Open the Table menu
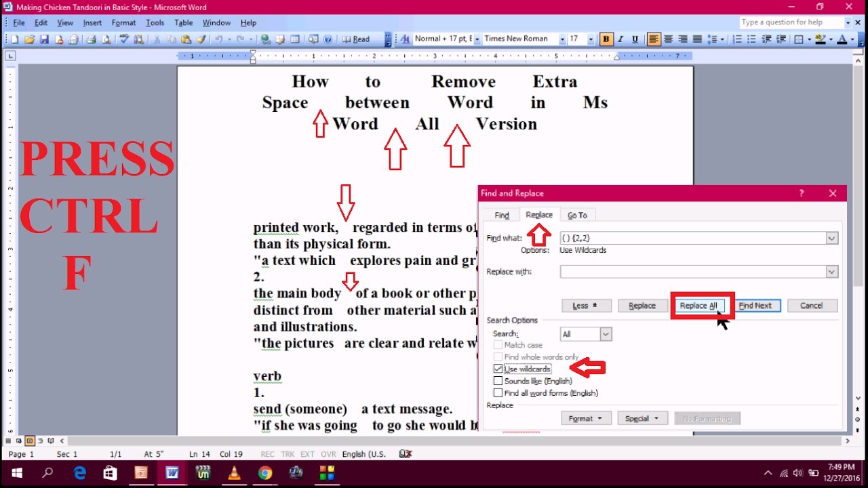This screenshot has width=868, height=488. point(184,22)
